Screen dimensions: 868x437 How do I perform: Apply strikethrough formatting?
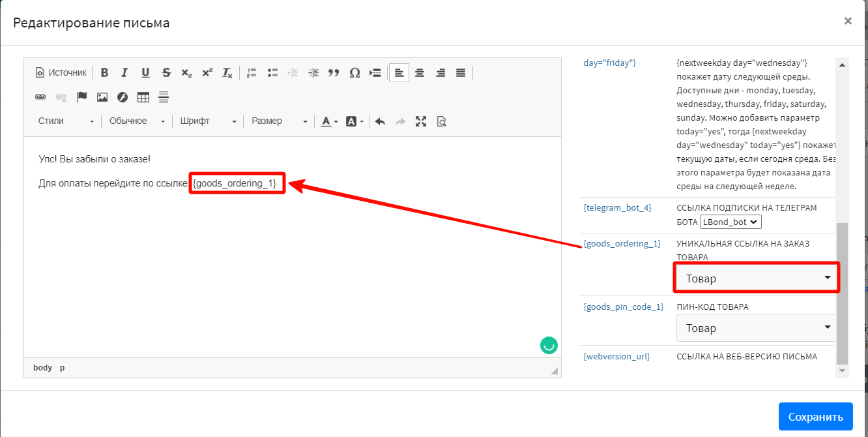[x=166, y=72]
